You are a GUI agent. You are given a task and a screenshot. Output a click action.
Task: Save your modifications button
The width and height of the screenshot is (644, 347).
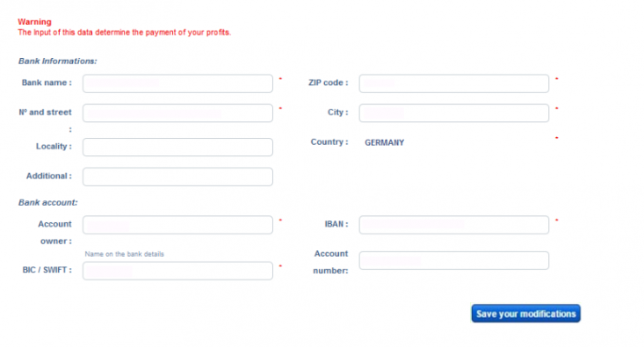525,314
